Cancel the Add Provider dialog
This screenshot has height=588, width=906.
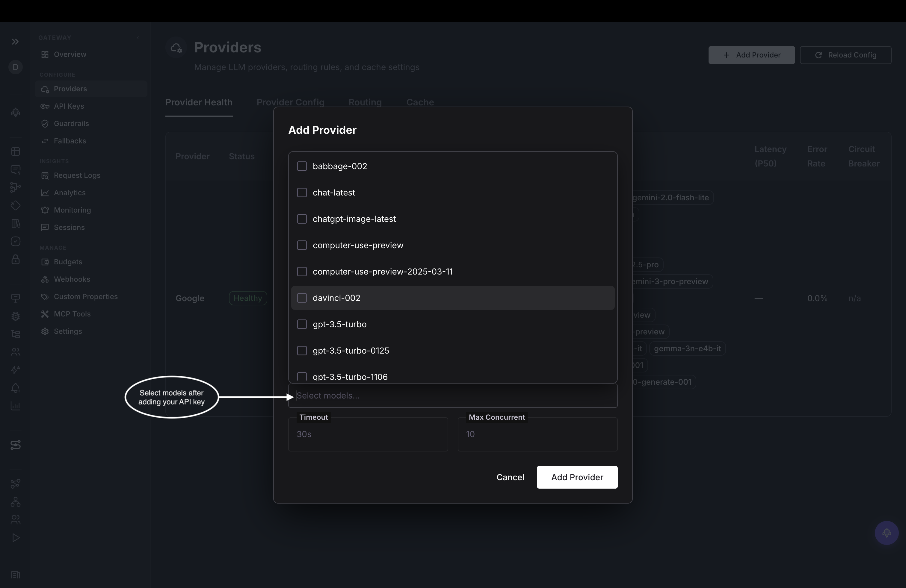(x=510, y=477)
